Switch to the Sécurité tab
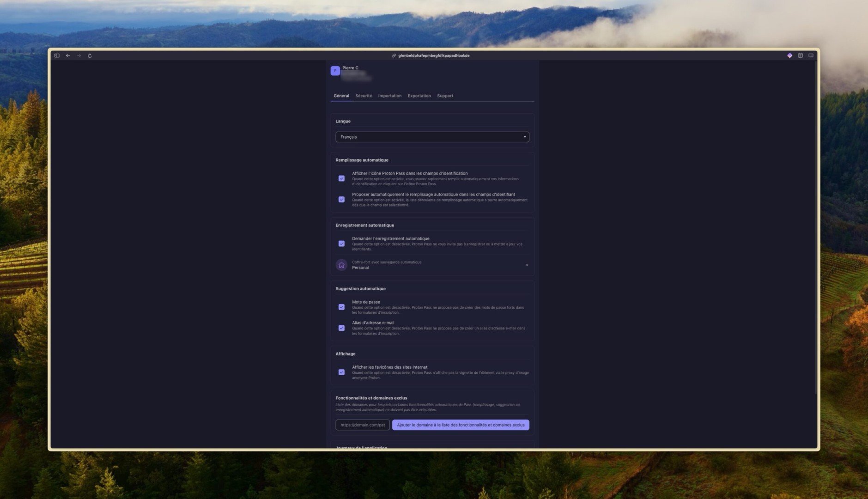This screenshot has width=868, height=499. pyautogui.click(x=364, y=96)
